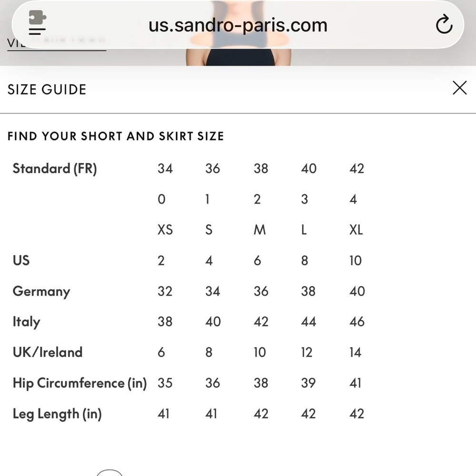Click the US size 10 value
Viewport: 476px width, 476px height.
356,260
